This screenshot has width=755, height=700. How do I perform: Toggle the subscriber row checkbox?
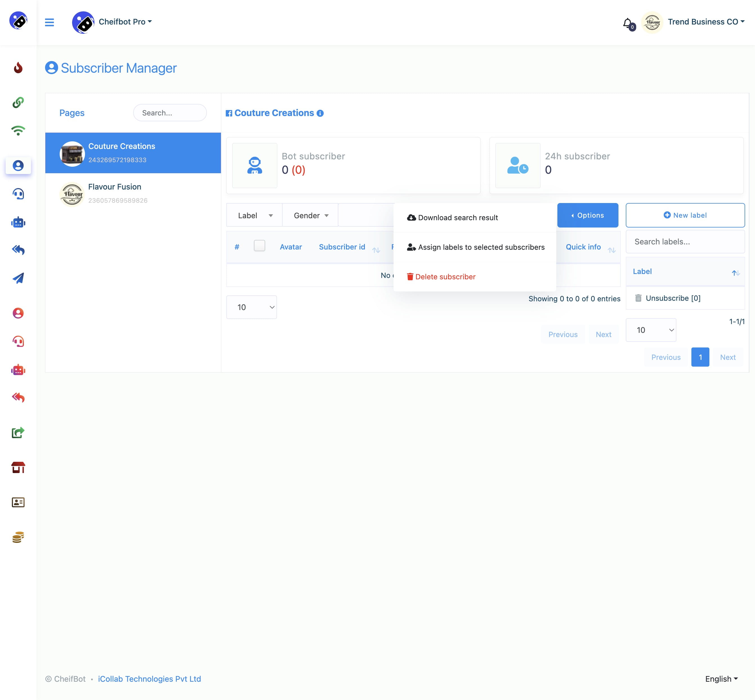(x=259, y=246)
